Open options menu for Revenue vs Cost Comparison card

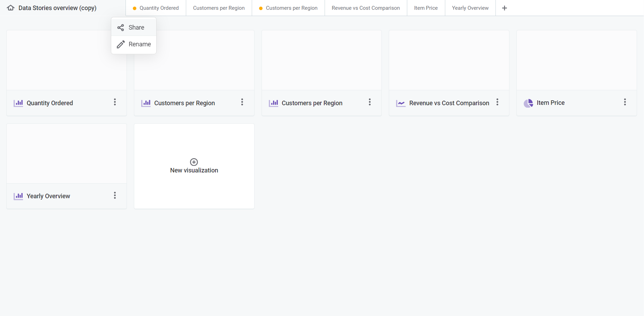click(497, 102)
